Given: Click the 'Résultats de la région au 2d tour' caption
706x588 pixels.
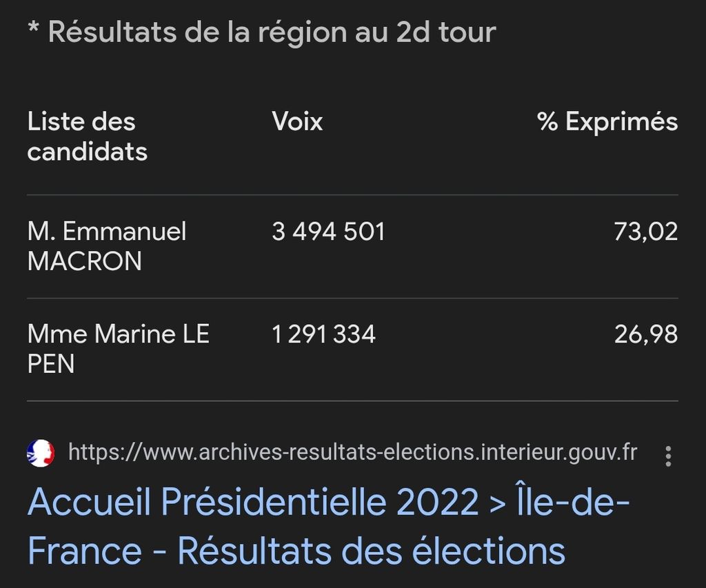Looking at the screenshot, I should (x=272, y=32).
